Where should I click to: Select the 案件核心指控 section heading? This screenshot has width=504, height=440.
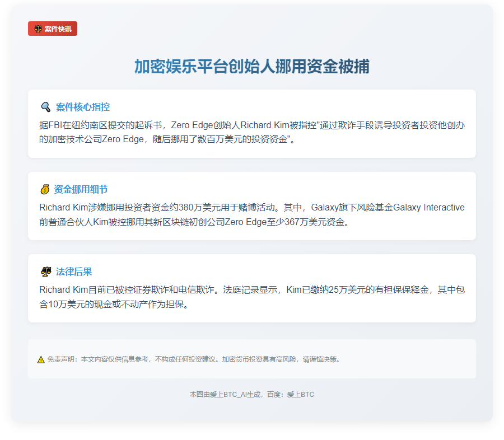83,107
